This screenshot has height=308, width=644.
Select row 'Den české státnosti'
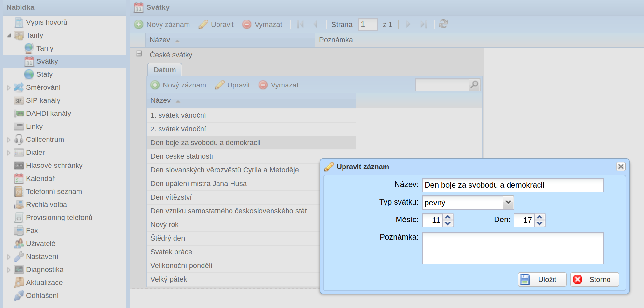251,156
